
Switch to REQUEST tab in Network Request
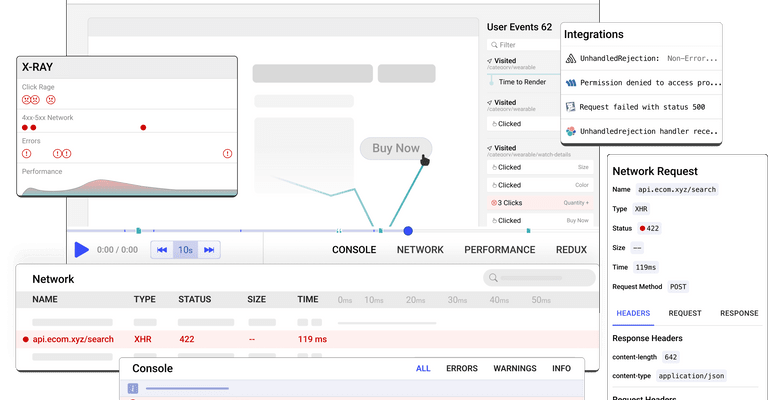coord(685,313)
